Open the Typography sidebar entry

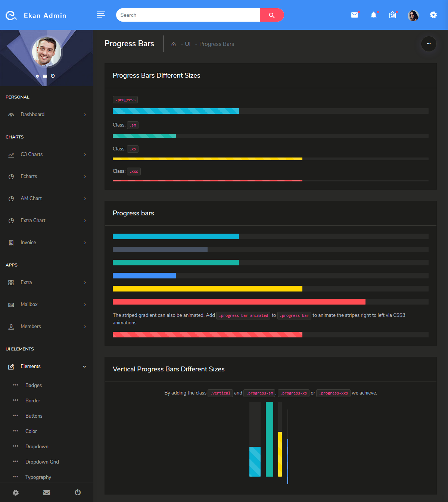38,477
